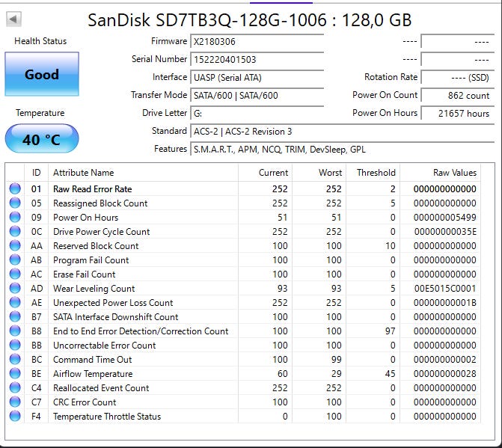Click the Raw Values column header
The image size is (502, 448).
440,173
